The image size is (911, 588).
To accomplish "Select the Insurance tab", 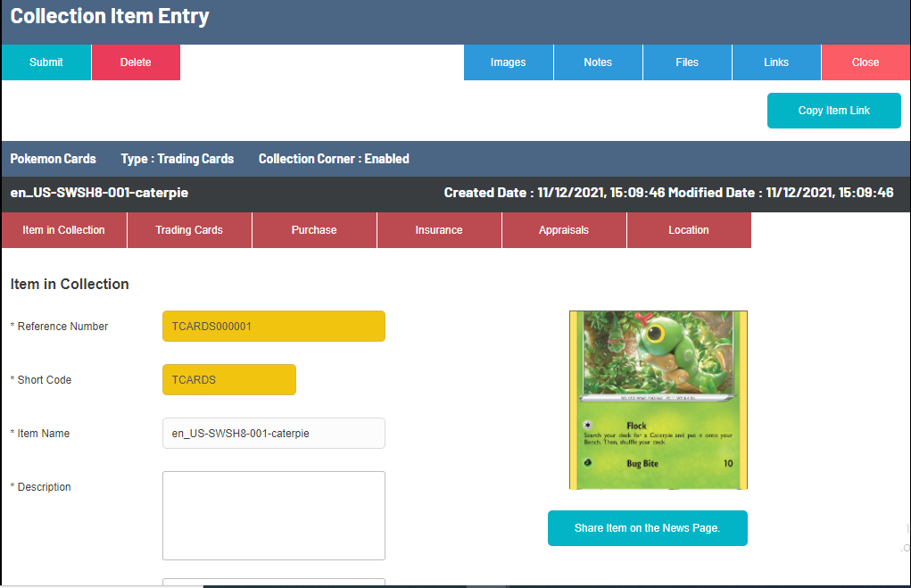I will point(439,230).
